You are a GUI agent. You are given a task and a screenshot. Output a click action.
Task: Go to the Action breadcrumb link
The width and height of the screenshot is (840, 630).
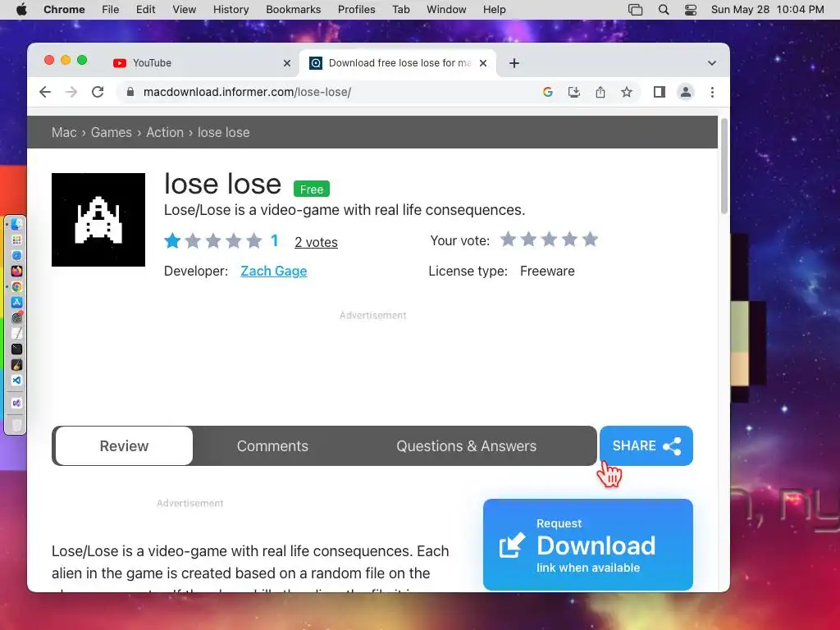[165, 132]
